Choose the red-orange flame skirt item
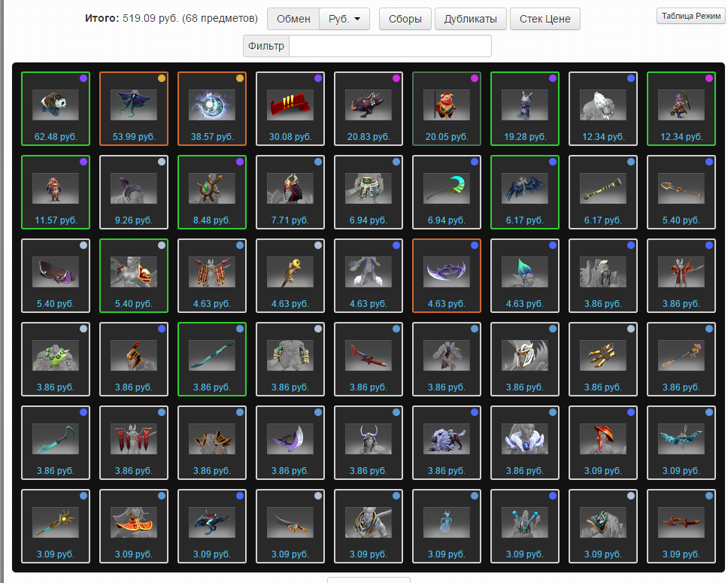Image resolution: width=728 pixels, height=583 pixels. pyautogui.click(x=134, y=527)
